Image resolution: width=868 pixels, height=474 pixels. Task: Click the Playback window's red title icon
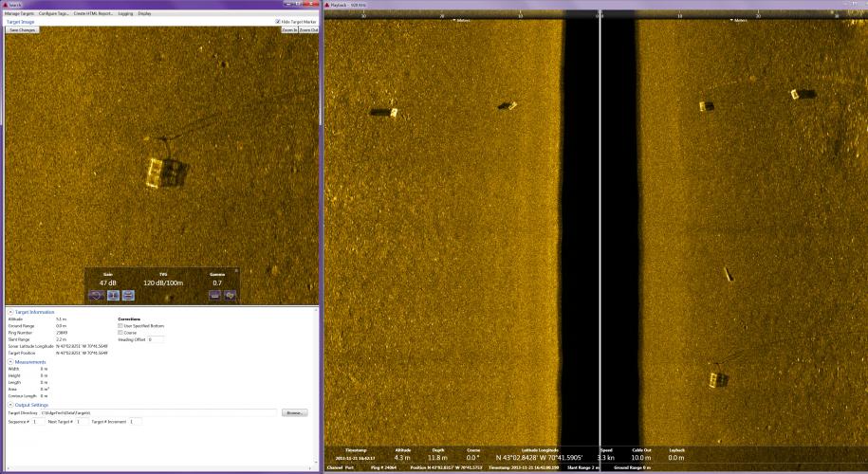328,5
